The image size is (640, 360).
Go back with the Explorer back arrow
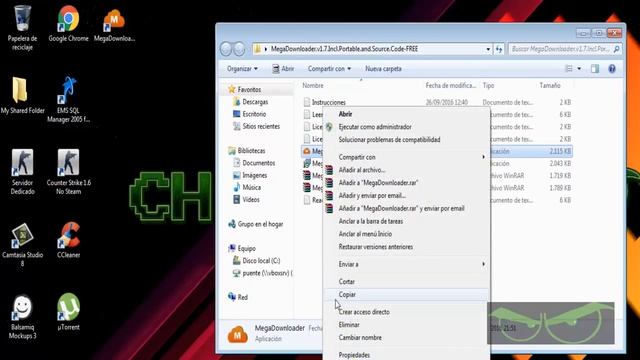pyautogui.click(x=226, y=49)
